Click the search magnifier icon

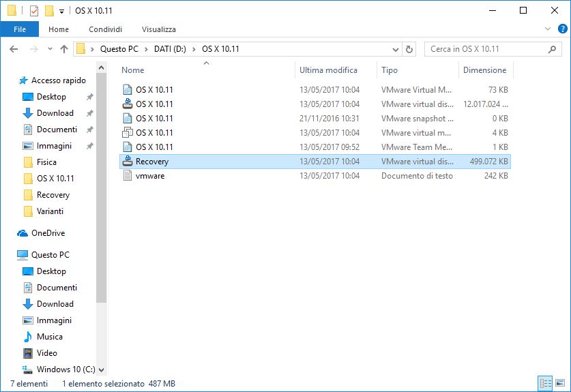(552, 49)
